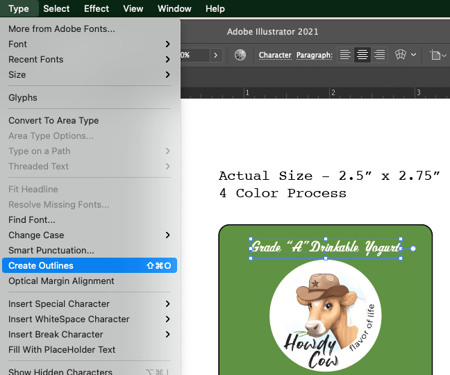The image size is (450, 375).
Task: Choose More from Adobe Fonts
Action: (89, 29)
